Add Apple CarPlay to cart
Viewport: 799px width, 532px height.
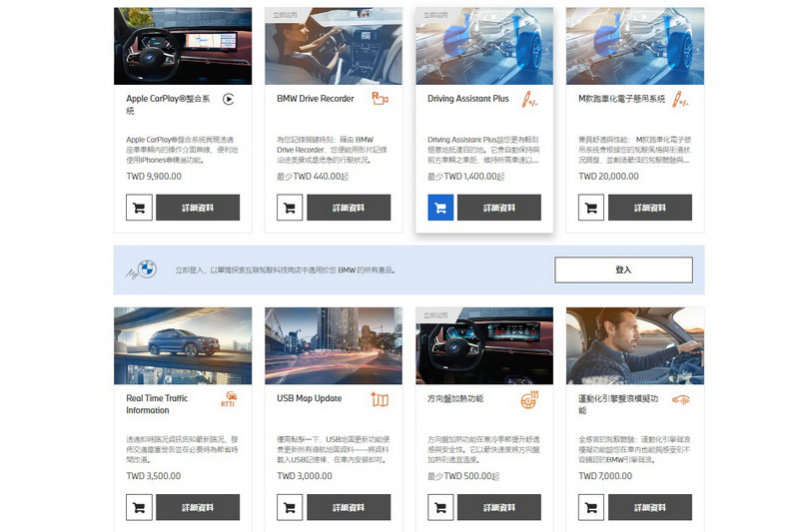(x=139, y=208)
